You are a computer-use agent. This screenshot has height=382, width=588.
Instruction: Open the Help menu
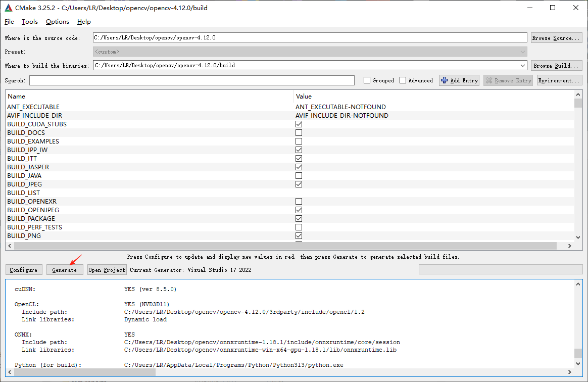point(84,22)
